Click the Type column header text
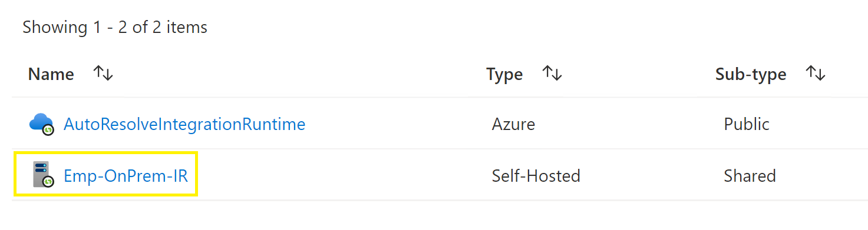Image resolution: width=868 pixels, height=230 pixels. [x=504, y=74]
